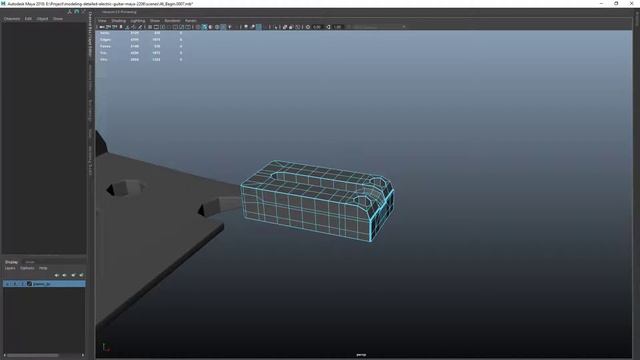Open the panel's Show menu

click(155, 20)
